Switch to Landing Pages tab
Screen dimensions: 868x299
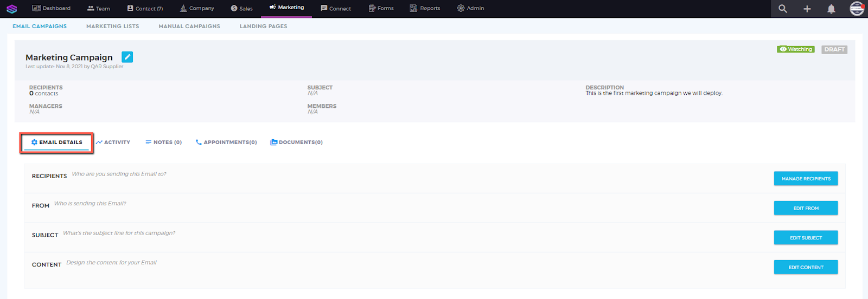click(x=264, y=26)
